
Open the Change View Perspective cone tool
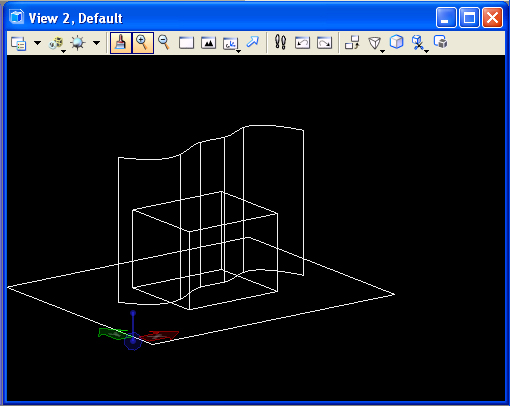click(x=375, y=44)
